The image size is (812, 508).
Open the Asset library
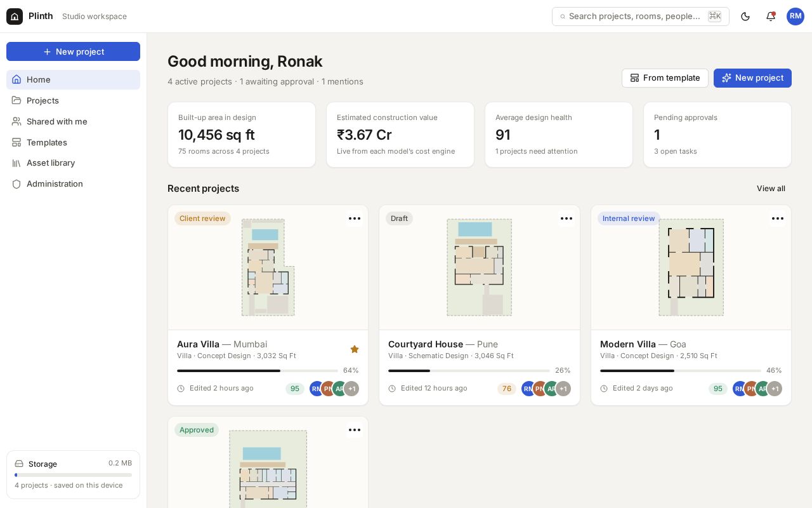tap(73, 163)
